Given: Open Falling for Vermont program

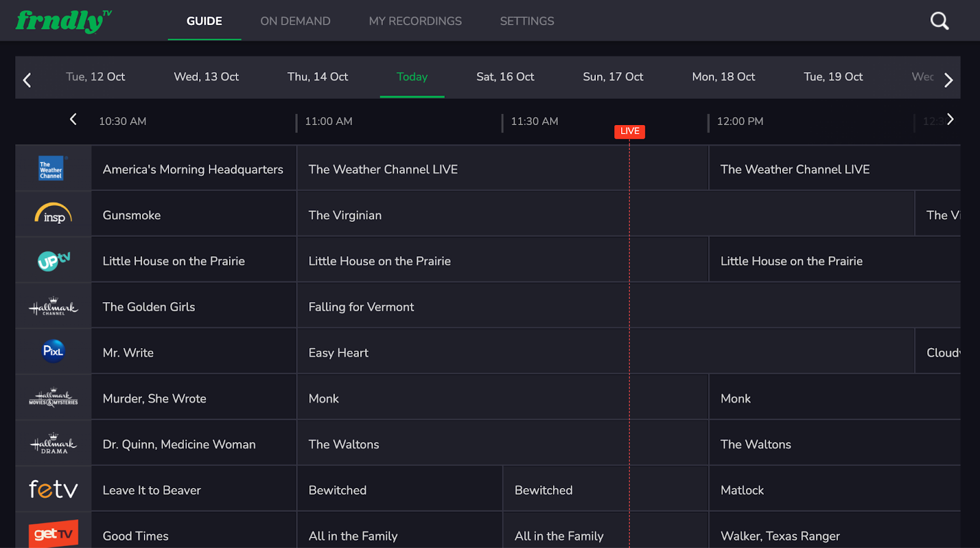Looking at the screenshot, I should 629,306.
